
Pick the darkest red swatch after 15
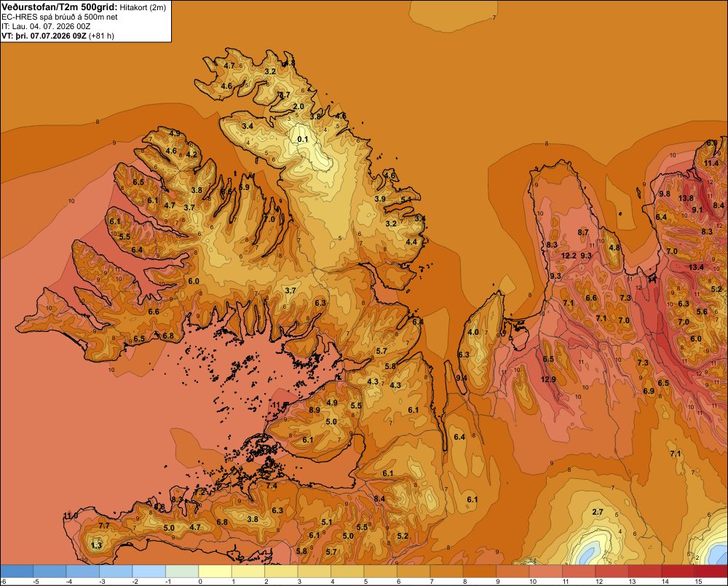[x=711, y=571]
